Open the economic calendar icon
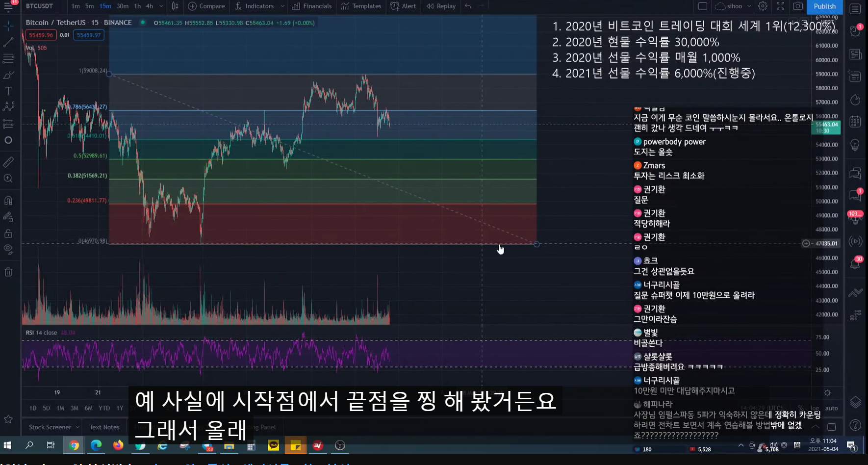This screenshot has height=465, width=868. [855, 122]
